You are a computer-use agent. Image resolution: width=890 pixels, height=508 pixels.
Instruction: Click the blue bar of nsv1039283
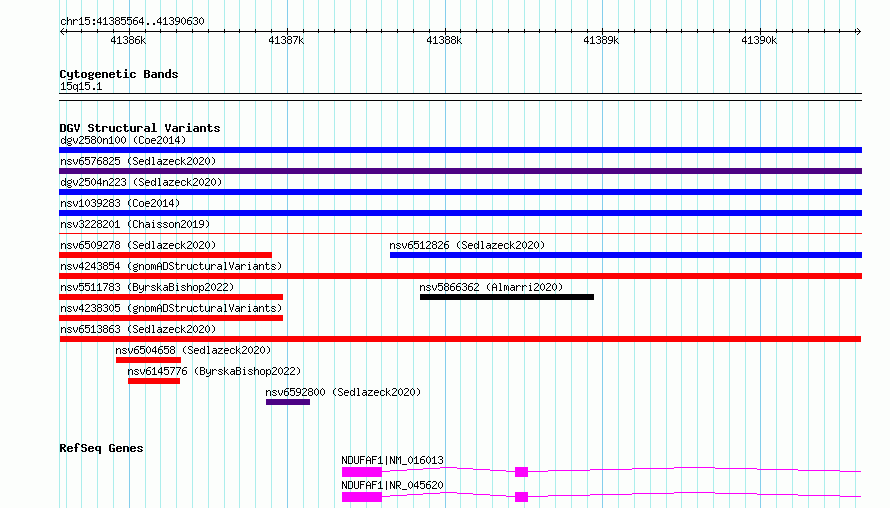click(460, 213)
